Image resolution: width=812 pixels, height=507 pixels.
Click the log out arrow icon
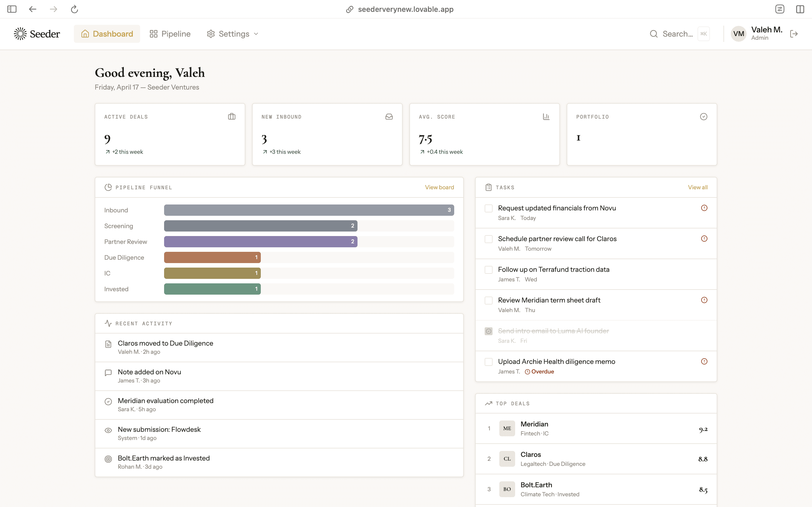(x=794, y=34)
